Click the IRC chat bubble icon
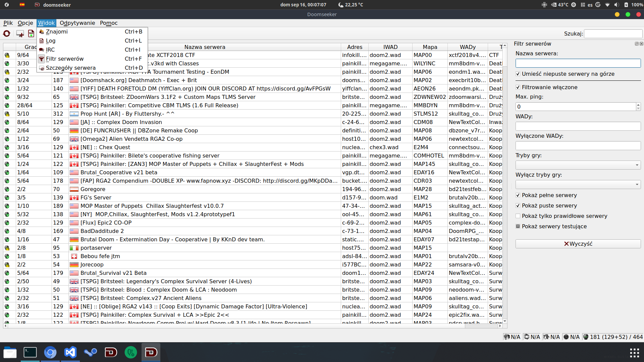The image size is (644, 362). click(42, 50)
